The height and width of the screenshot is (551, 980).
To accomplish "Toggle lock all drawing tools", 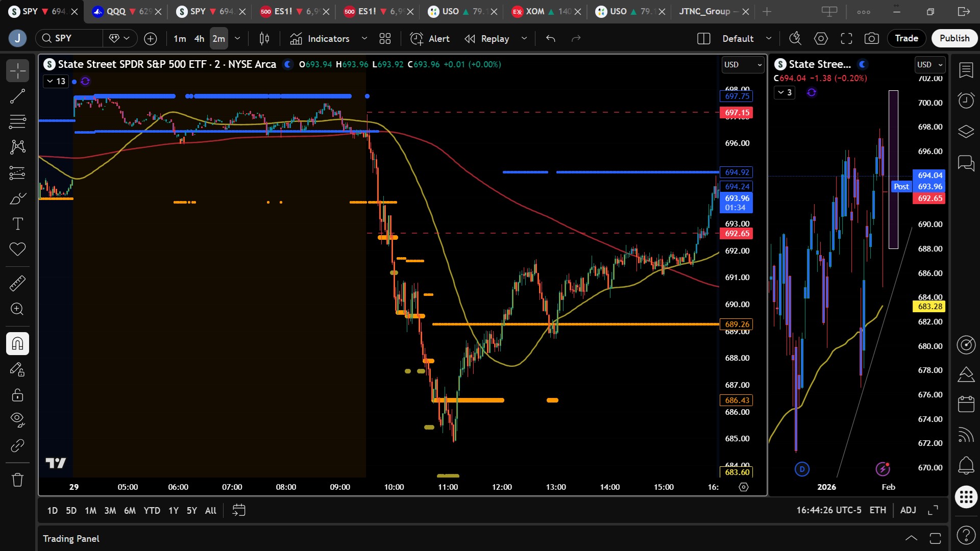I will pyautogui.click(x=17, y=395).
